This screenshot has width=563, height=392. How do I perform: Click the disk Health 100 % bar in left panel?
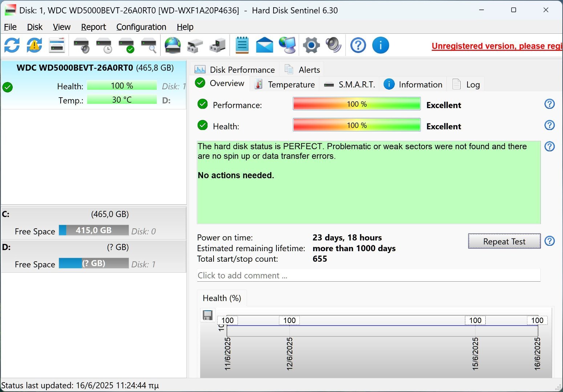point(122,86)
